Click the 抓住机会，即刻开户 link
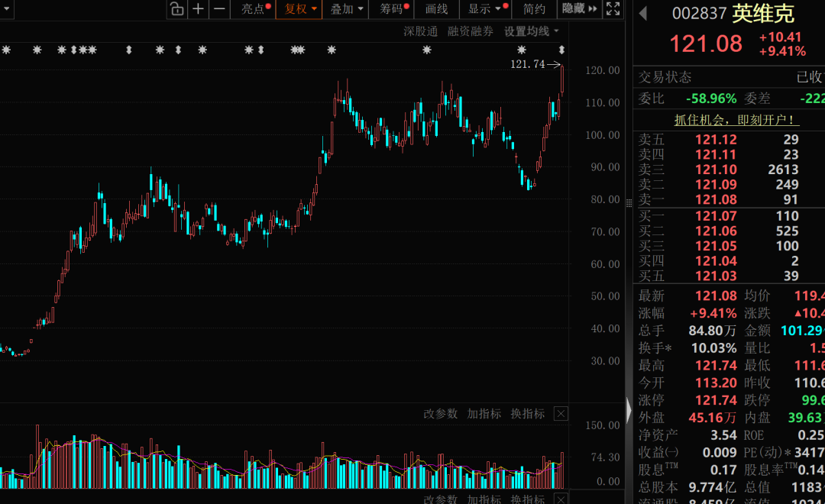Screen dimensions: 825x504 736,120
